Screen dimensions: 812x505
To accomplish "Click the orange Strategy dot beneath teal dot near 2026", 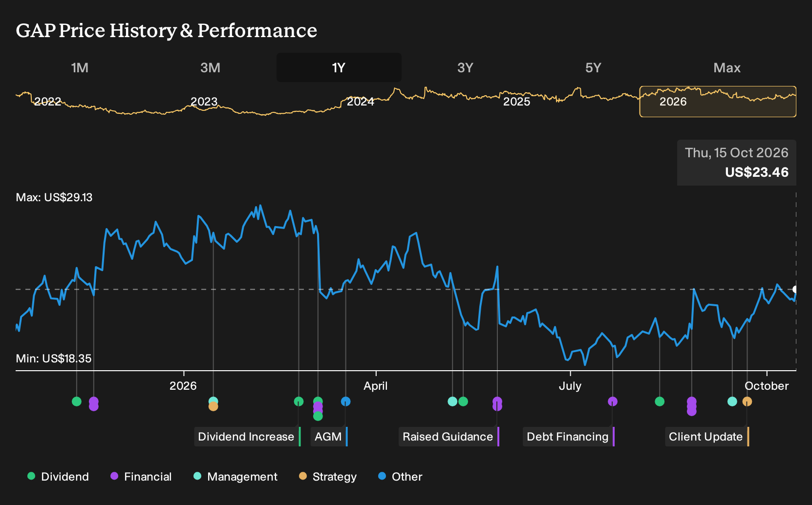I will 214,406.
